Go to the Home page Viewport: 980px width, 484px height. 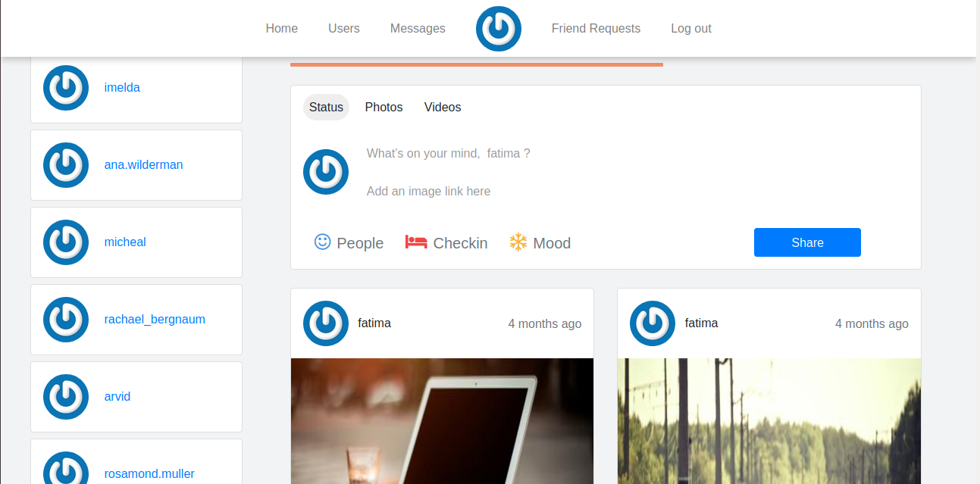pos(282,28)
